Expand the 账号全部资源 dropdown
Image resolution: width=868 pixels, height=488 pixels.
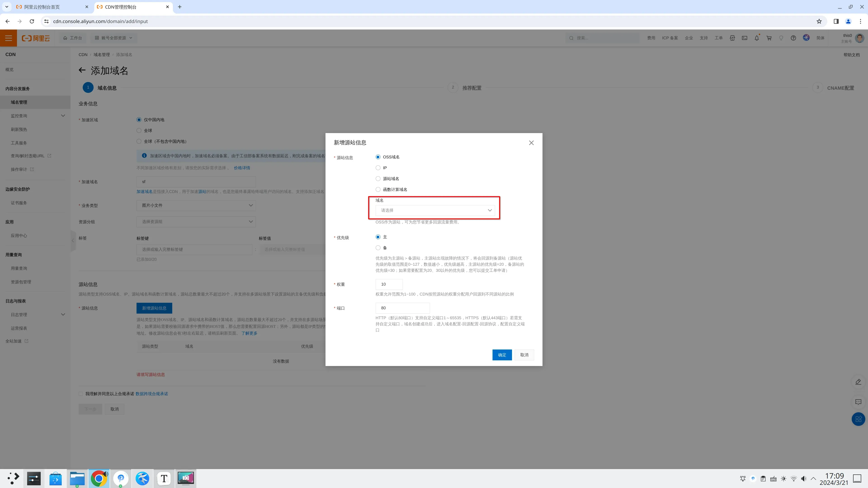(113, 38)
